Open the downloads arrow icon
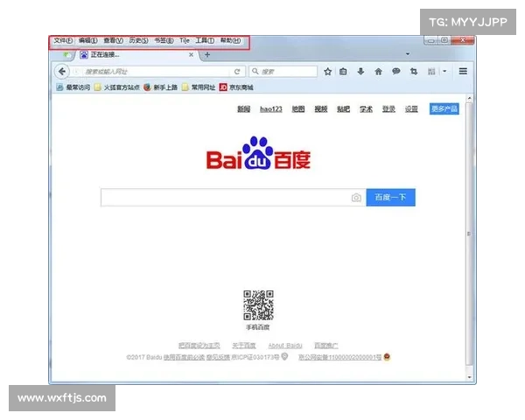This screenshot has width=525, height=420. [x=360, y=72]
